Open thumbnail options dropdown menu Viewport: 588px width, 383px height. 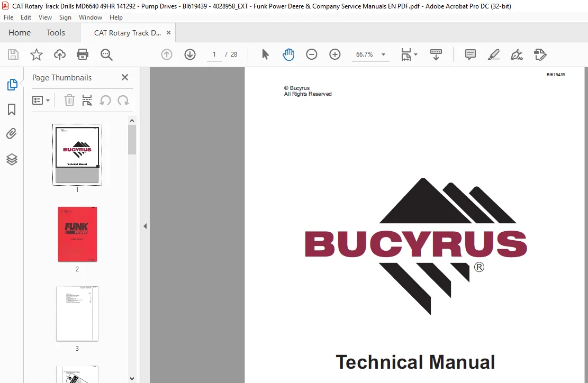(41, 101)
